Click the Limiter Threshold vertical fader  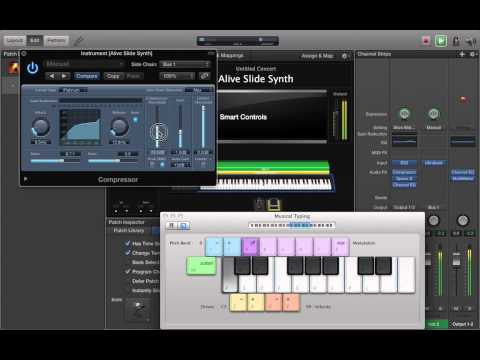coord(203,127)
